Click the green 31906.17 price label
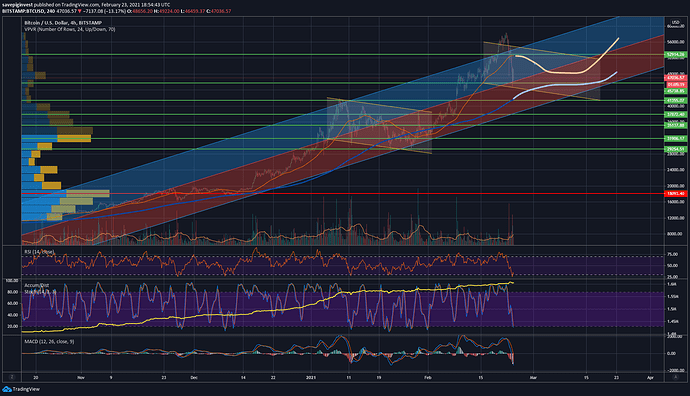 [676, 138]
